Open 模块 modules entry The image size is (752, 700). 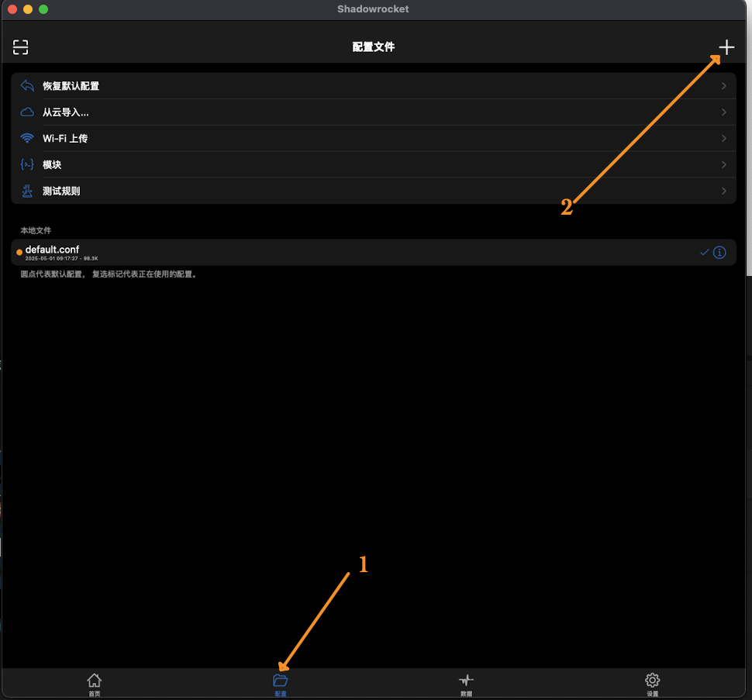point(374,164)
